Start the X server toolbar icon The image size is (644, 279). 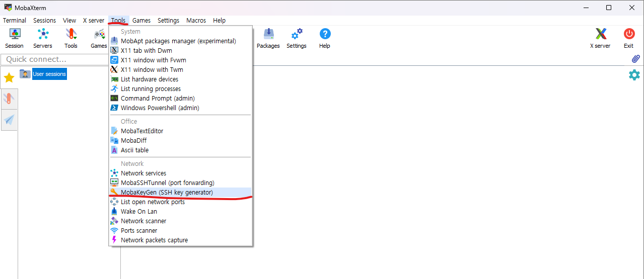click(600, 38)
